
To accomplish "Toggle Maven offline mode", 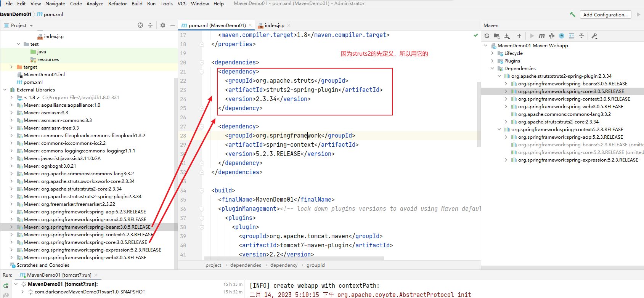I will tap(552, 36).
